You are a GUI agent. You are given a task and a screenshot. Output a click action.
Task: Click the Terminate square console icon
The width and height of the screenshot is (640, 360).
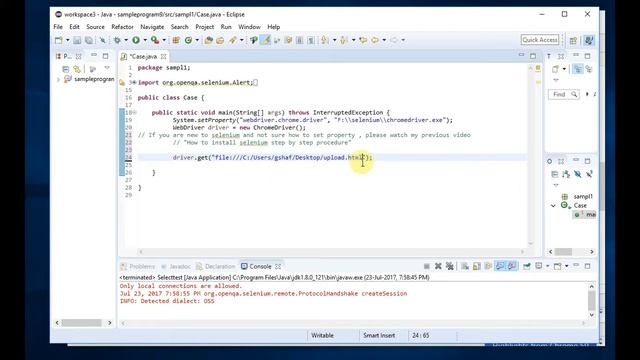coord(427,266)
